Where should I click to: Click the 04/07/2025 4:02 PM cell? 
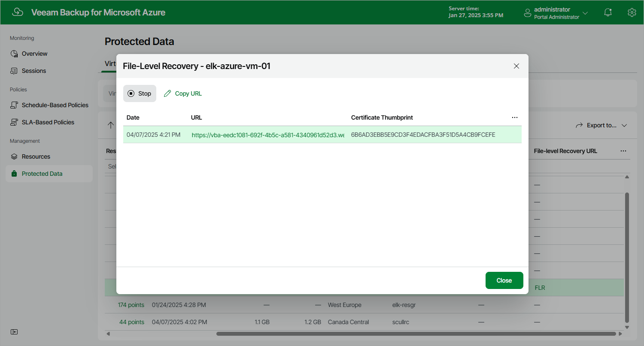[179, 322]
